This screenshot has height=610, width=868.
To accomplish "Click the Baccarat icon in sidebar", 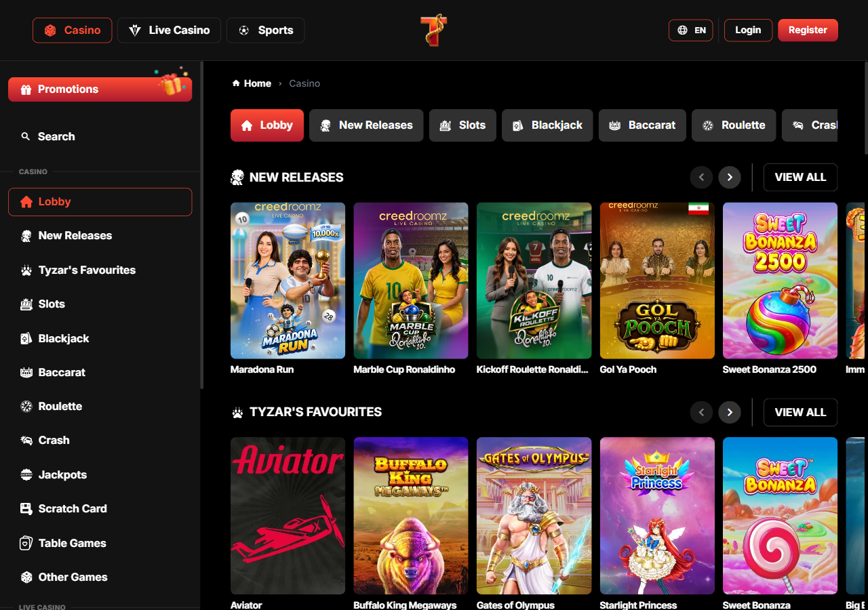I will (26, 372).
